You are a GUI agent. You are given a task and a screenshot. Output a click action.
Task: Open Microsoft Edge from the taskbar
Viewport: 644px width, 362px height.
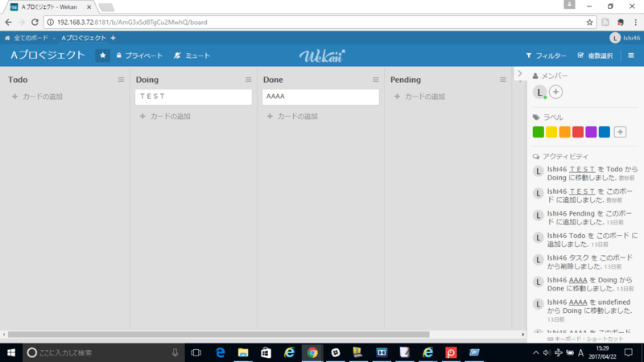(220, 352)
